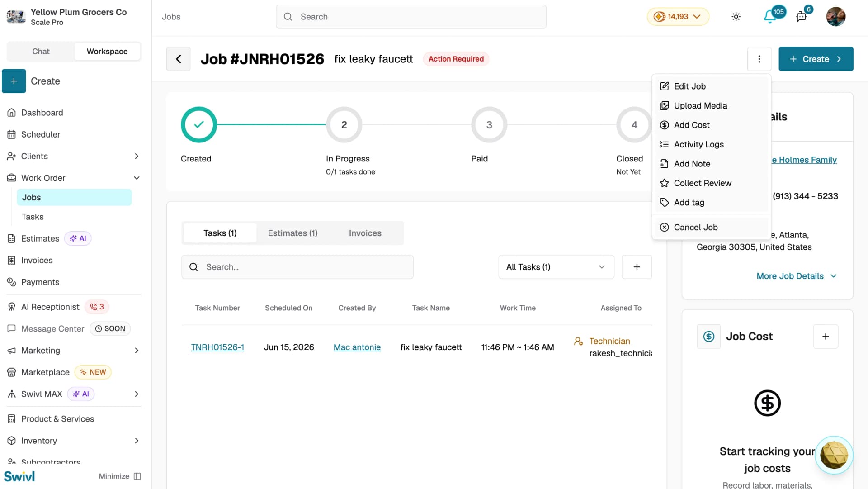Select Upload Media from the menu
This screenshot has width=868, height=489.
[711, 106]
